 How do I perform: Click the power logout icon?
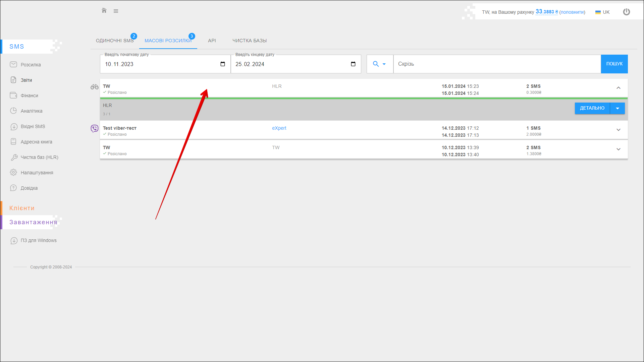click(626, 12)
